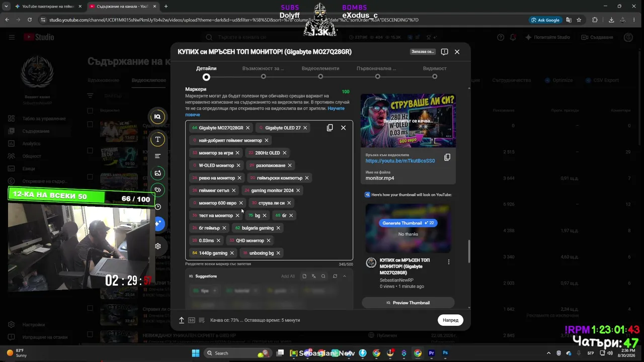Remove the "0.03ms" tag

(218, 240)
